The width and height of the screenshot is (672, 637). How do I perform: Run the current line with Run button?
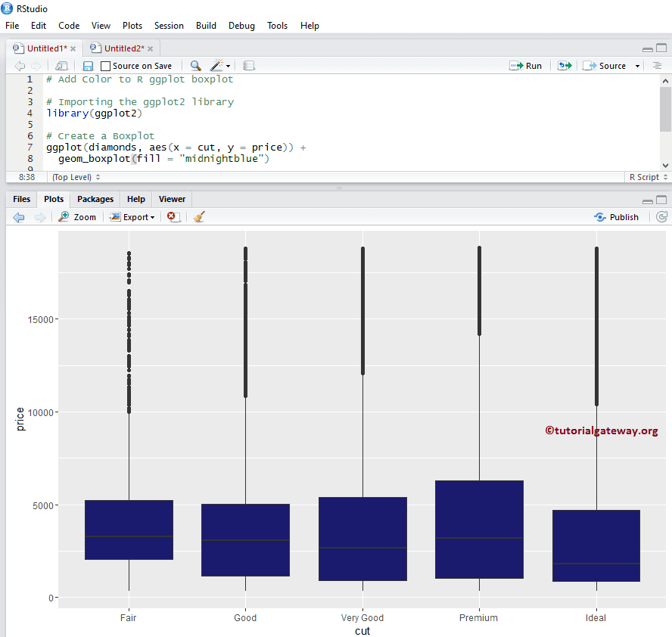pyautogui.click(x=527, y=66)
